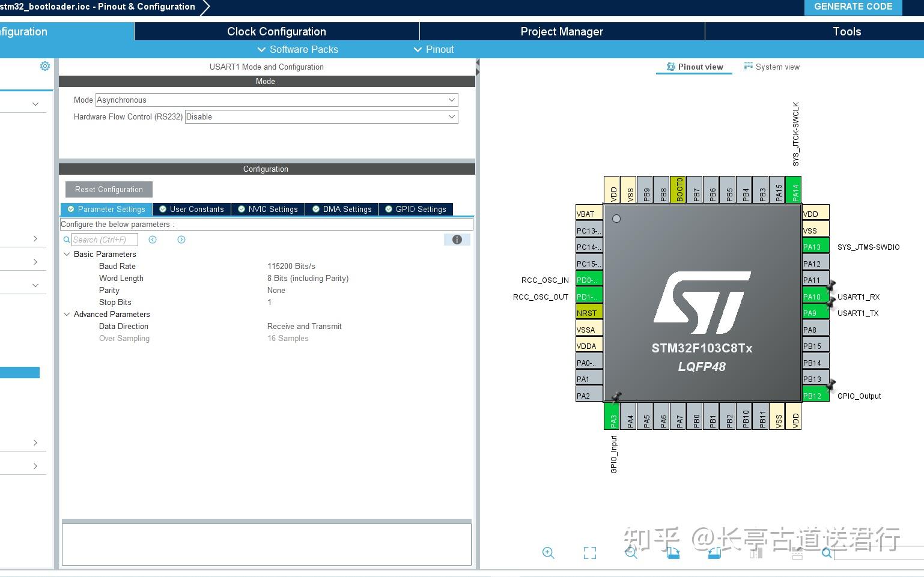Collapse the Advanced Parameters group
Screen dimensions: 924x577
[67, 314]
